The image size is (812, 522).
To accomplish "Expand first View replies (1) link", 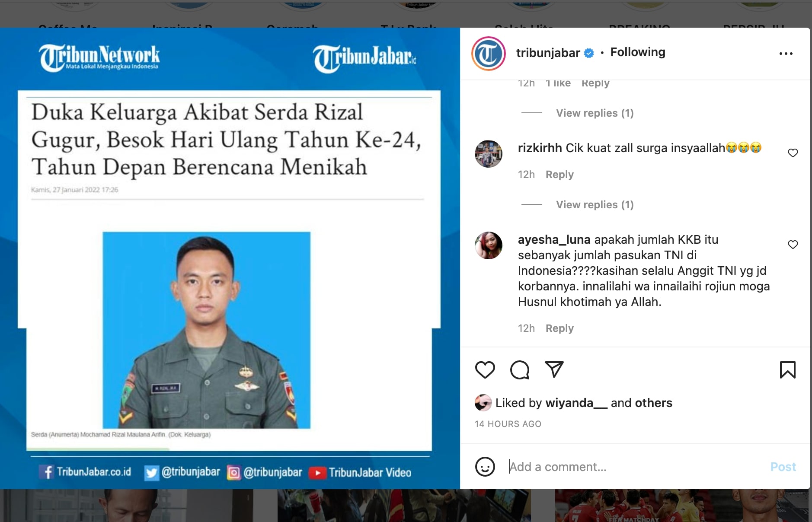I will 595,113.
